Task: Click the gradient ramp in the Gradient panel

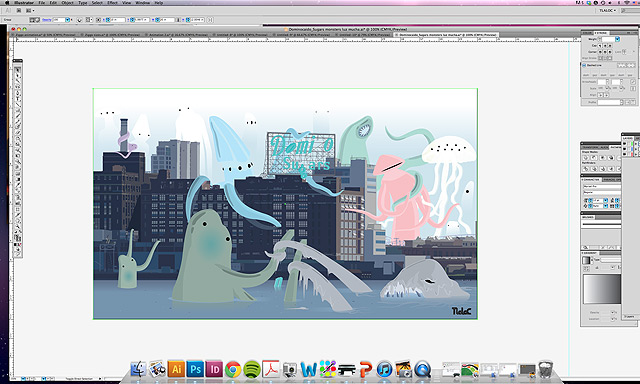Action: point(602,289)
